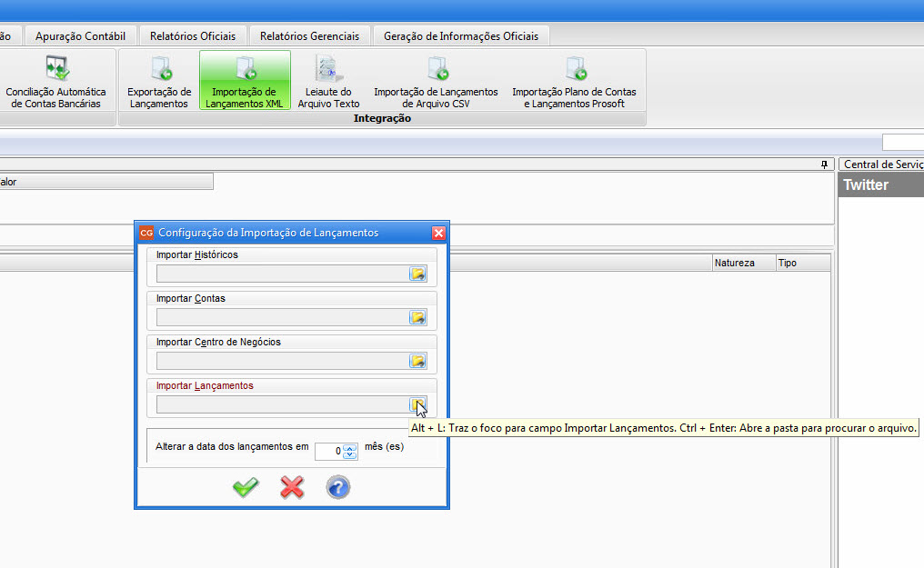Viewport: 924px width, 568px height.
Task: Open Importação Plano de Contas Prosoft
Action: tap(574, 81)
